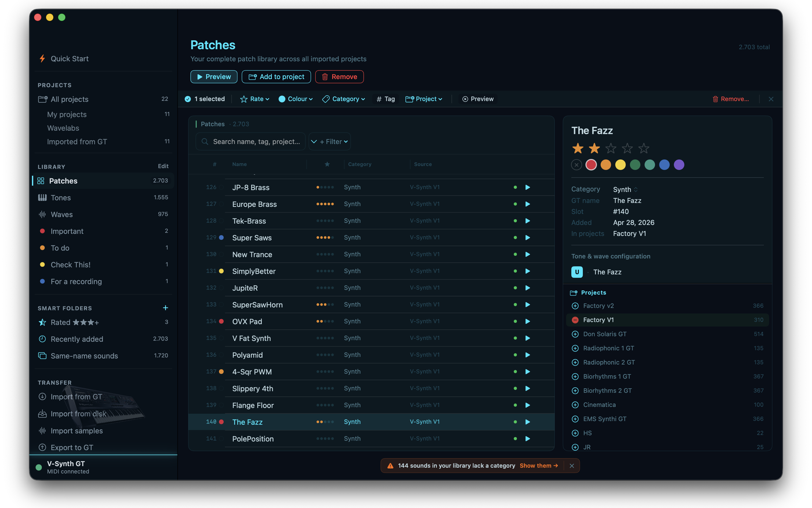Expand the chevron left of + Filter
The height and width of the screenshot is (508, 812).
click(314, 141)
